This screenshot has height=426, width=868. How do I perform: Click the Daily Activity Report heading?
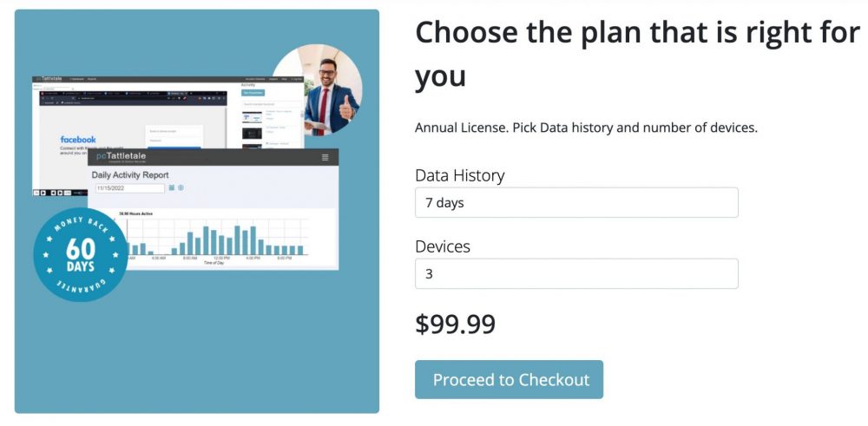coord(130,175)
